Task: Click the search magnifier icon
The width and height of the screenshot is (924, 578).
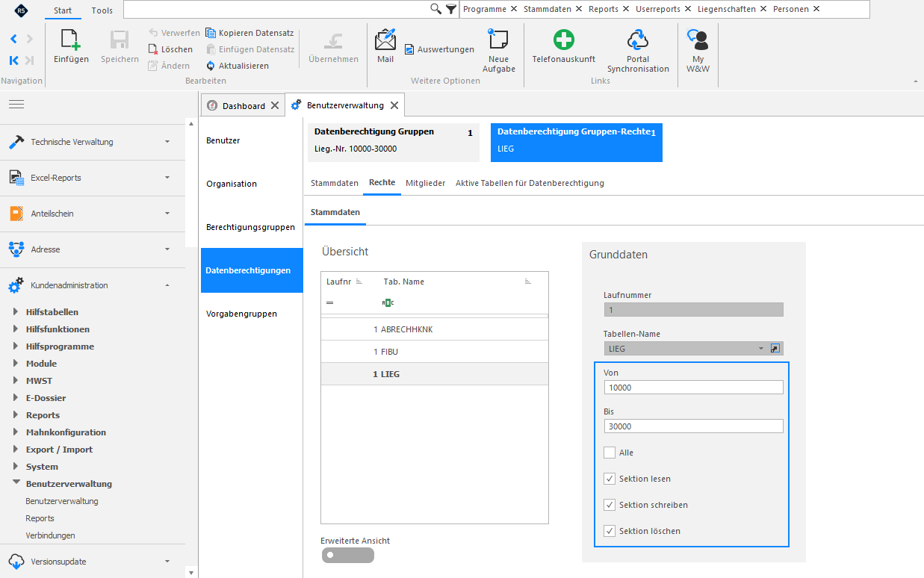Action: (436, 9)
